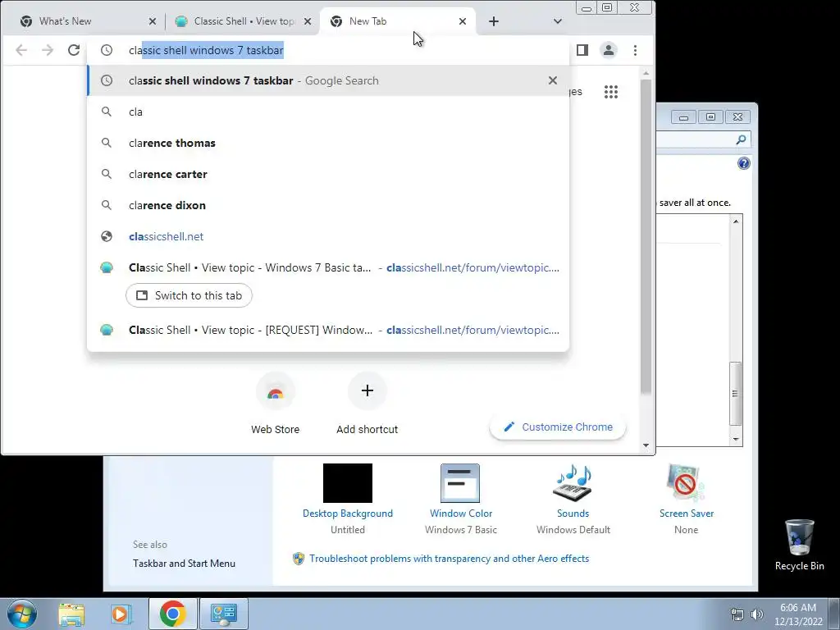840x630 pixels.
Task: Select the 'classic shell windows 7 taskbar' suggestion
Action: pos(328,80)
